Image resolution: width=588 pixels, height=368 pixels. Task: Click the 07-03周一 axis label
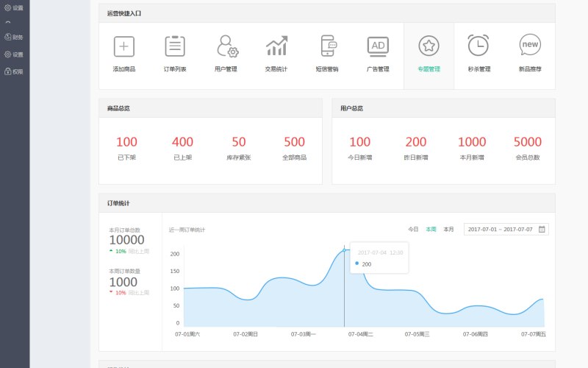tap(304, 334)
